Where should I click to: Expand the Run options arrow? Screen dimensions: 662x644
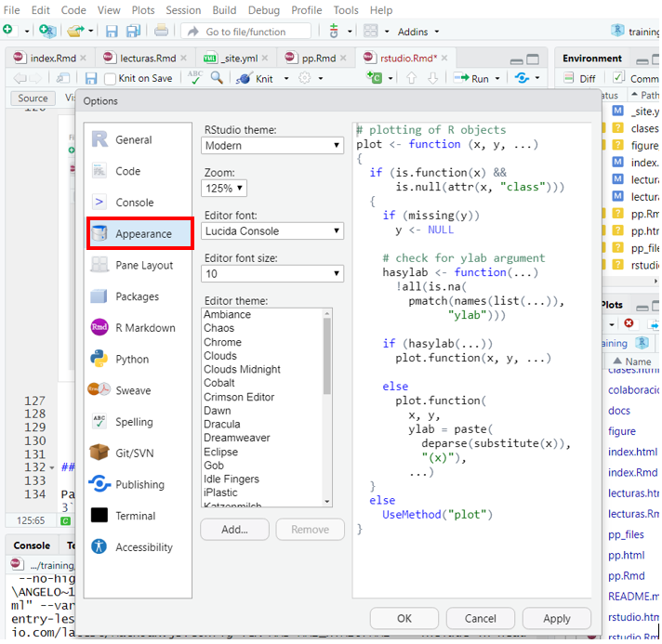click(497, 78)
